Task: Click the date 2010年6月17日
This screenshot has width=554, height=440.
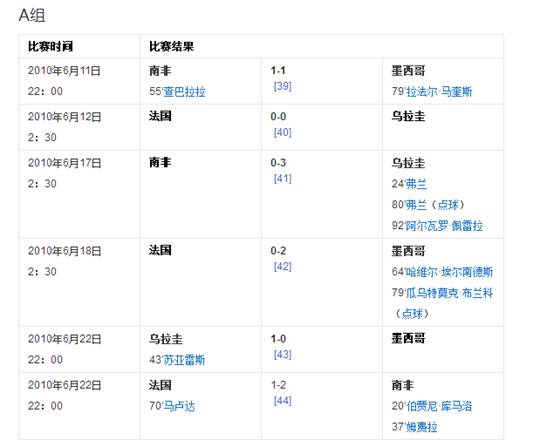Action: pos(65,163)
